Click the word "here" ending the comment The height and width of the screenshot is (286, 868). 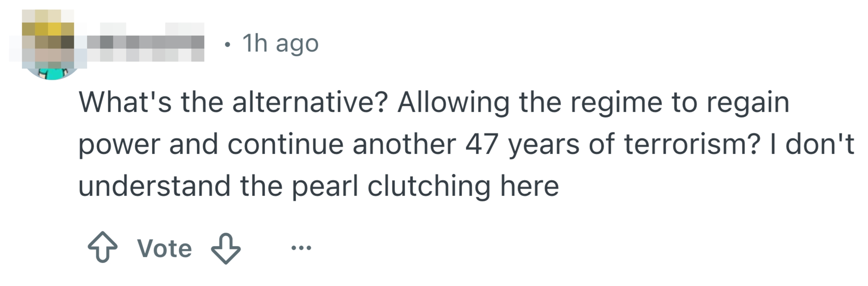click(529, 186)
